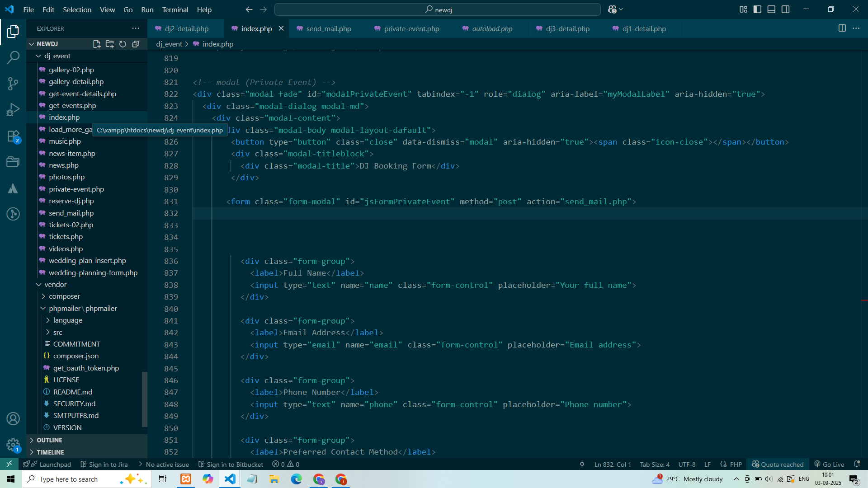Click PHP language mode in status bar

(x=736, y=464)
